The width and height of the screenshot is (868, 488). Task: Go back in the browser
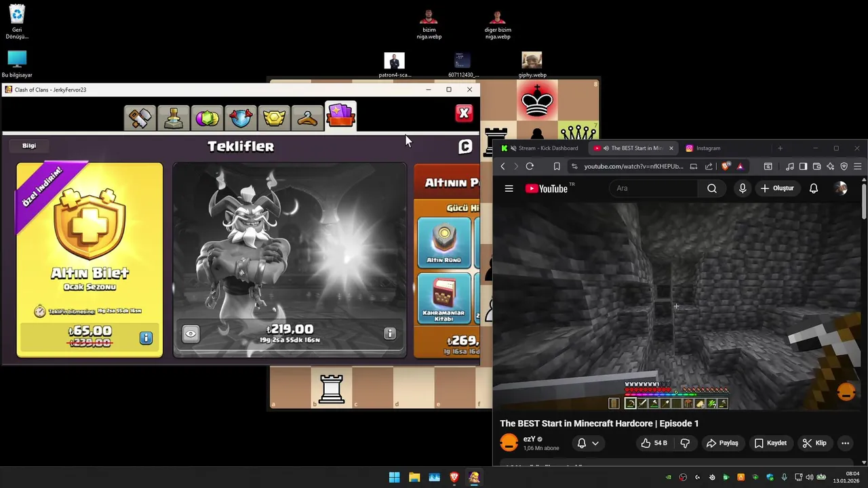[502, 166]
